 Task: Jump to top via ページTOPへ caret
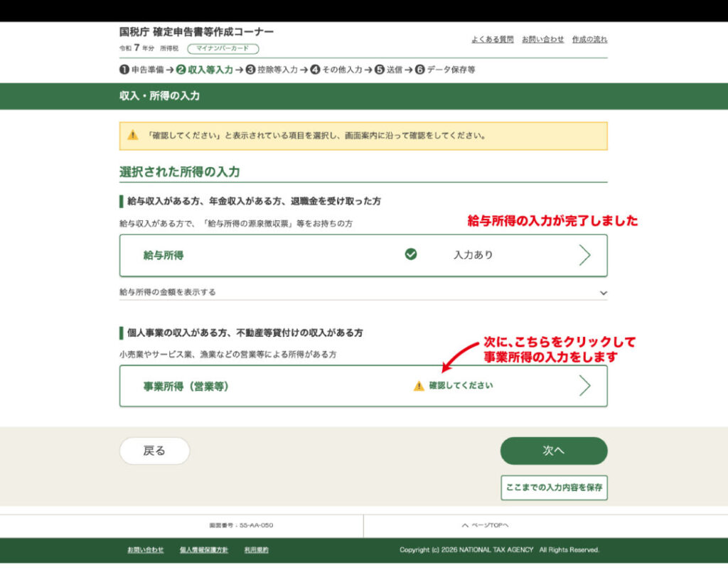click(465, 525)
